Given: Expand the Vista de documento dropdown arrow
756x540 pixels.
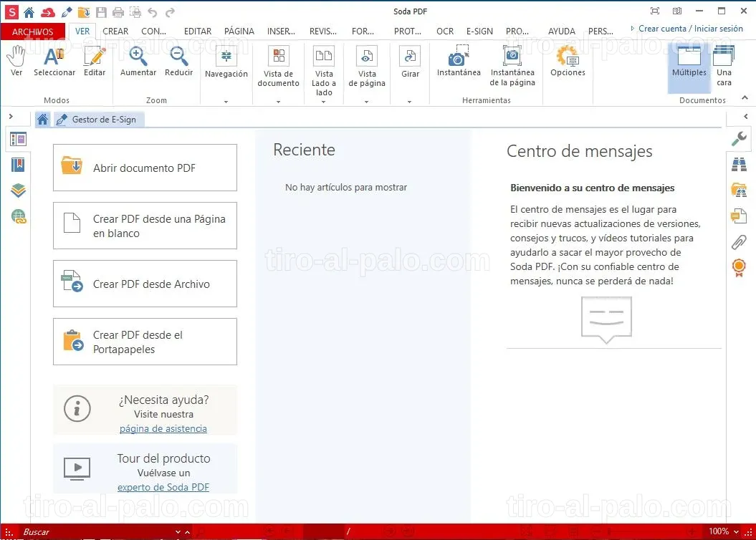Looking at the screenshot, I should click(x=278, y=102).
